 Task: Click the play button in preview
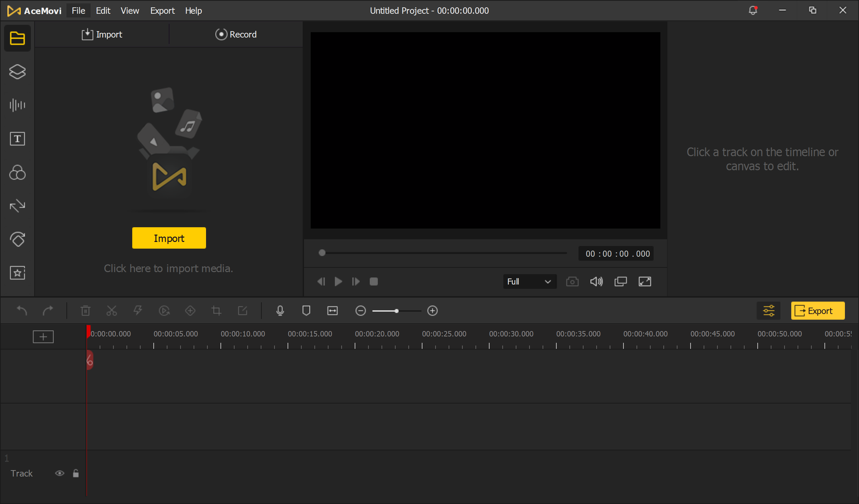click(338, 281)
